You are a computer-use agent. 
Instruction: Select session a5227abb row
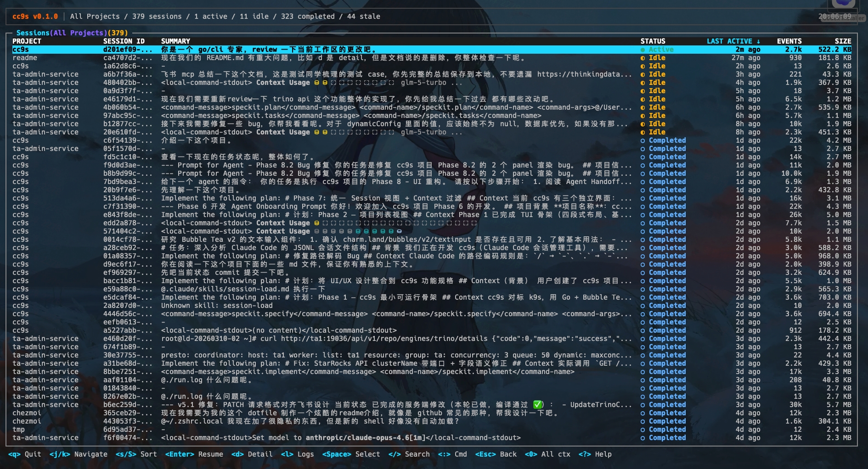pyautogui.click(x=432, y=330)
